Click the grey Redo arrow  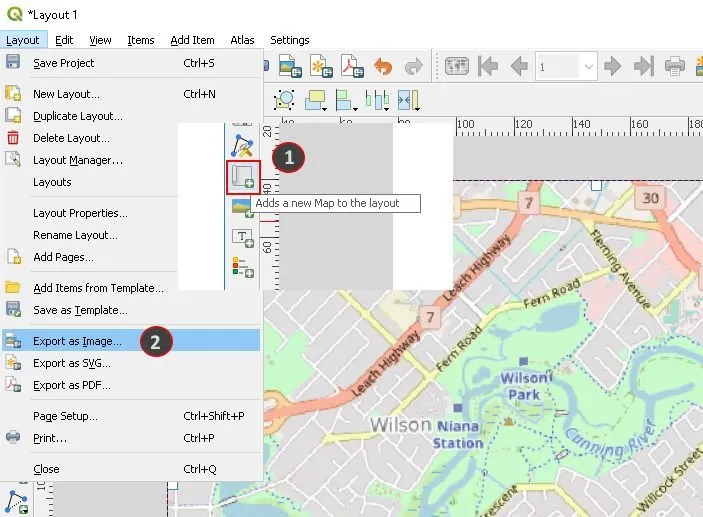[x=413, y=66]
